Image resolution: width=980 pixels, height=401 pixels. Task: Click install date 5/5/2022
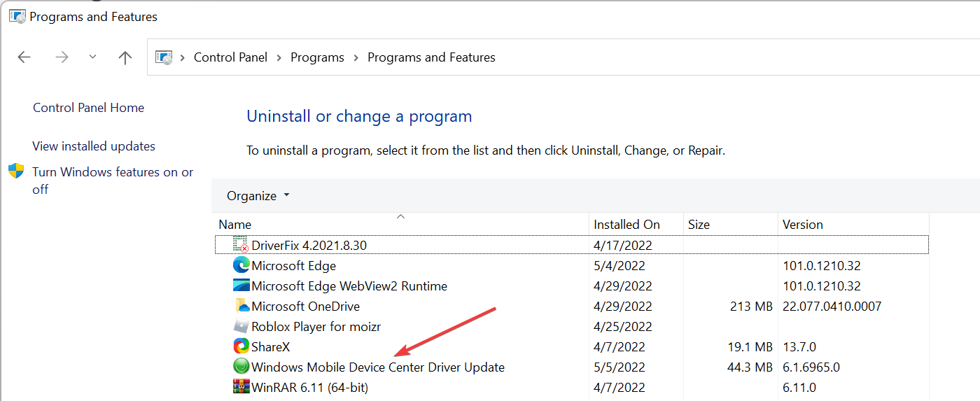point(619,367)
